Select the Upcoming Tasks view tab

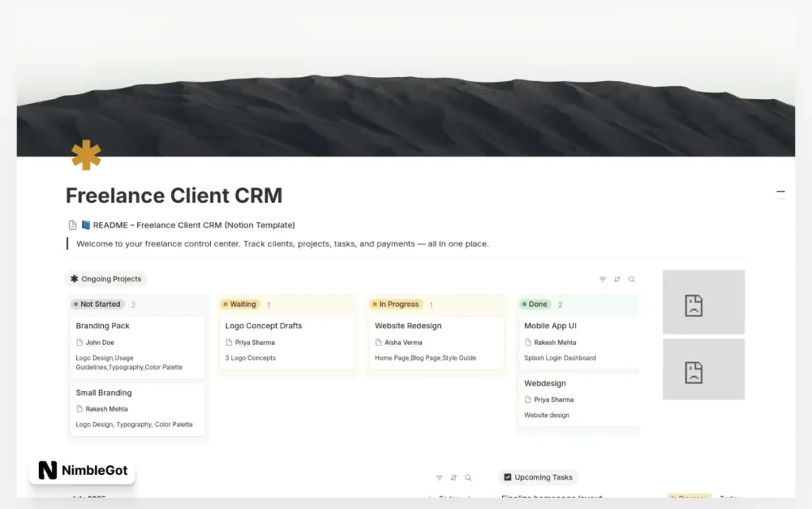pos(538,477)
